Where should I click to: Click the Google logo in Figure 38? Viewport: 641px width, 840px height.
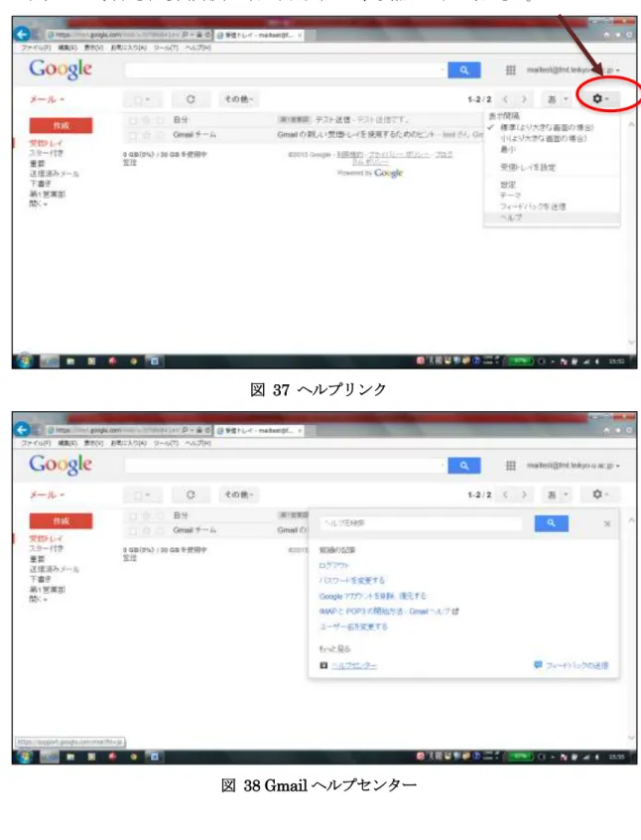pos(61,465)
